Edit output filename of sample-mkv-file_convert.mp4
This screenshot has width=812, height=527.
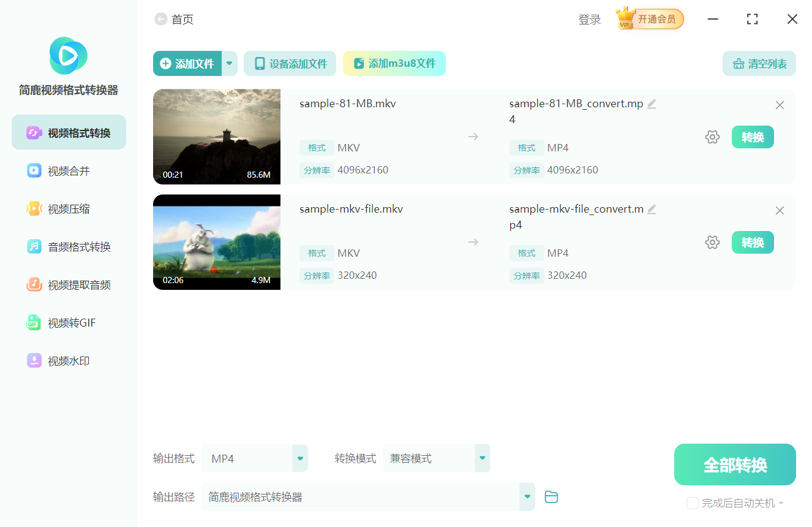tap(652, 209)
